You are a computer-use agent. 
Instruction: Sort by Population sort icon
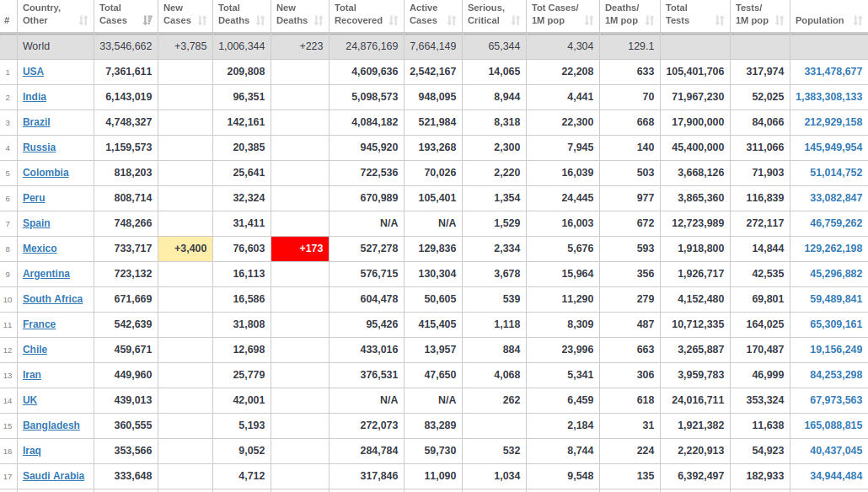coord(858,20)
